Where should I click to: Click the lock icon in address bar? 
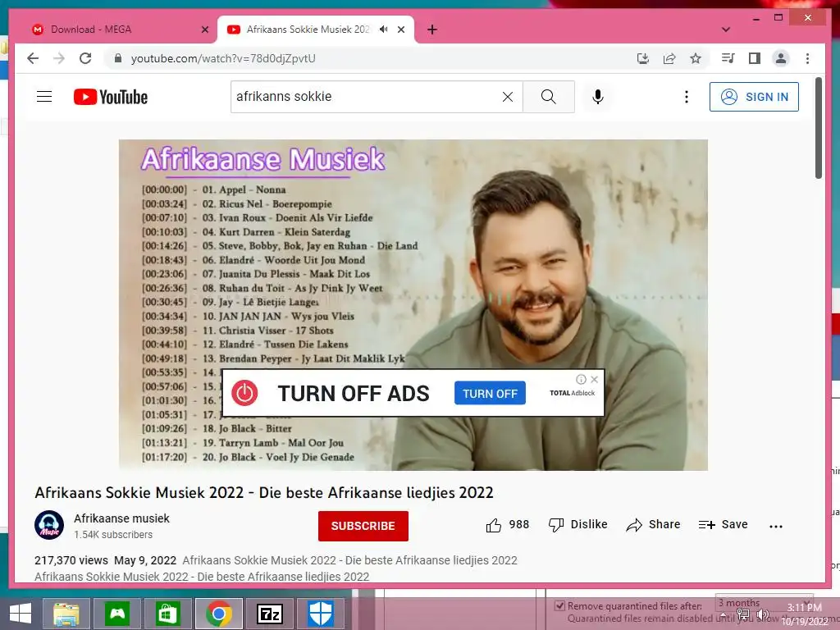pos(118,58)
